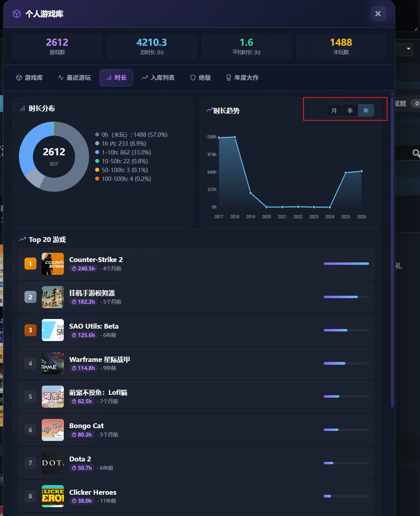Click the bar chart icon beside 时长分布
Viewport: 420px width, 516px height.
[22, 108]
